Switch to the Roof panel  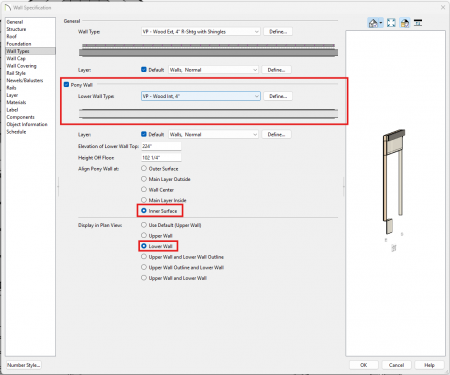click(12, 36)
